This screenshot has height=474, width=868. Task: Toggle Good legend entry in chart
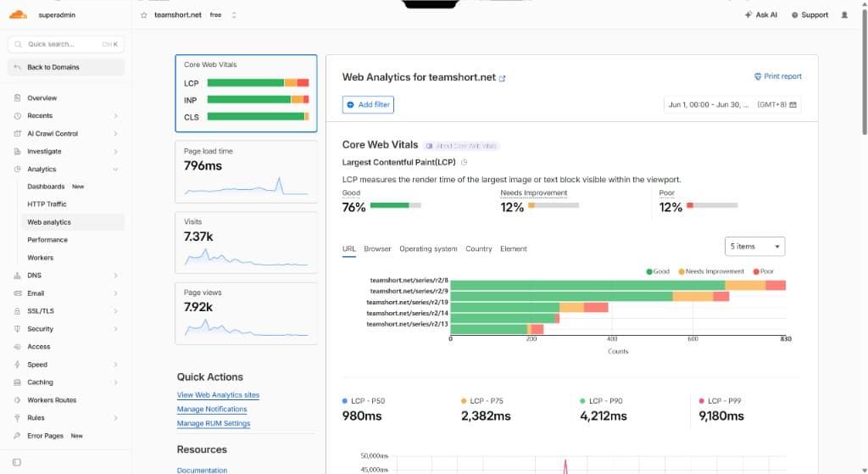point(658,271)
